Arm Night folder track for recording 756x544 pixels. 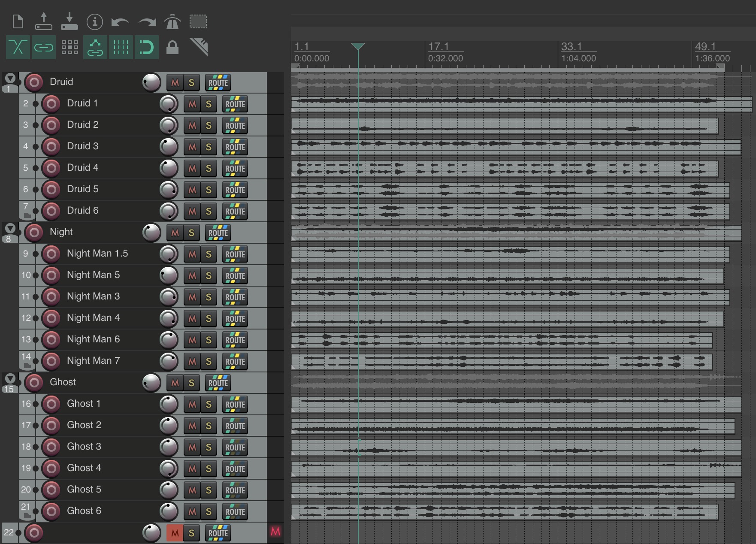(34, 233)
